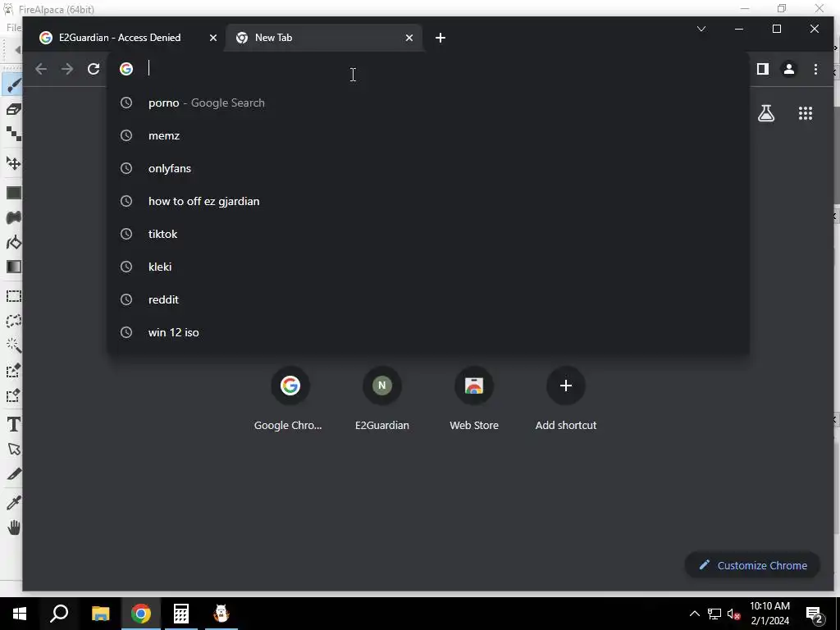The image size is (840, 630).
Task: Select the 'tiktok' search suggestion
Action: [428, 234]
